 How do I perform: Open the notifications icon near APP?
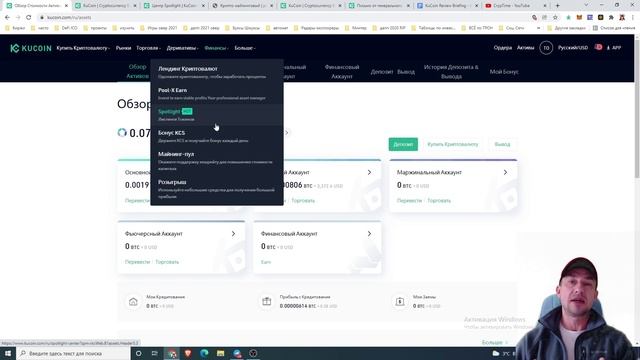[598, 47]
